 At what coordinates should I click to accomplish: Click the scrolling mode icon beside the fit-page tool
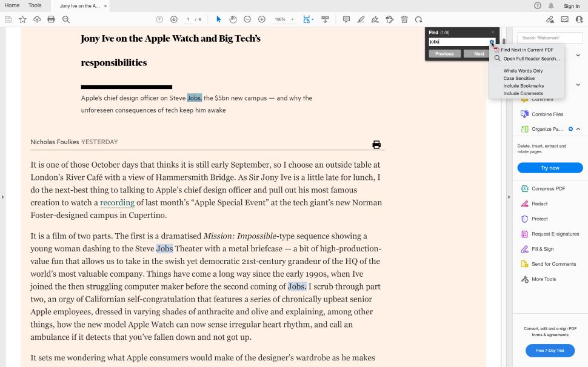[x=325, y=19]
